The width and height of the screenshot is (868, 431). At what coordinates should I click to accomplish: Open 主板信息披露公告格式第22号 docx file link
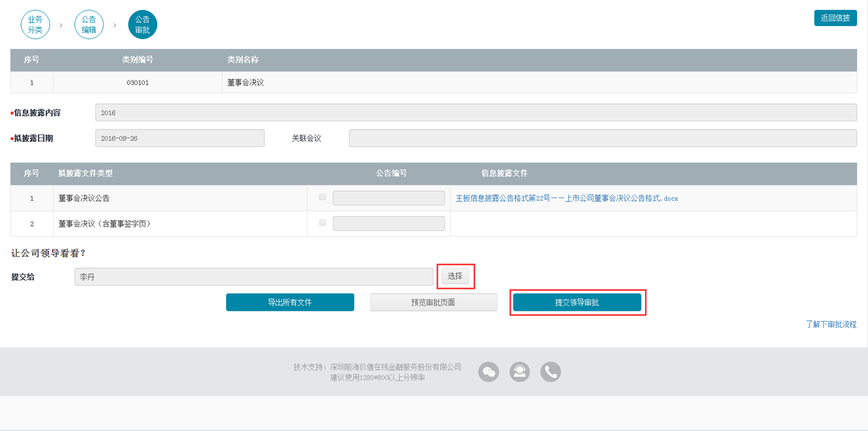567,198
